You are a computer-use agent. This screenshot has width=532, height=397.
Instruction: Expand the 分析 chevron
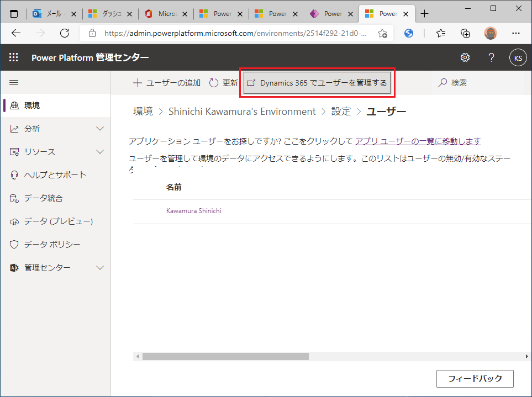pyautogui.click(x=100, y=129)
